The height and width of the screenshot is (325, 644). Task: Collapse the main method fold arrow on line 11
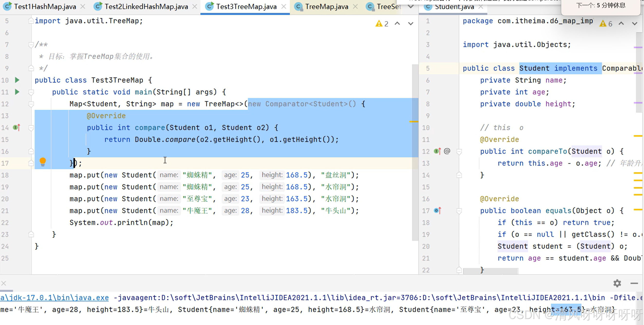[x=31, y=92]
